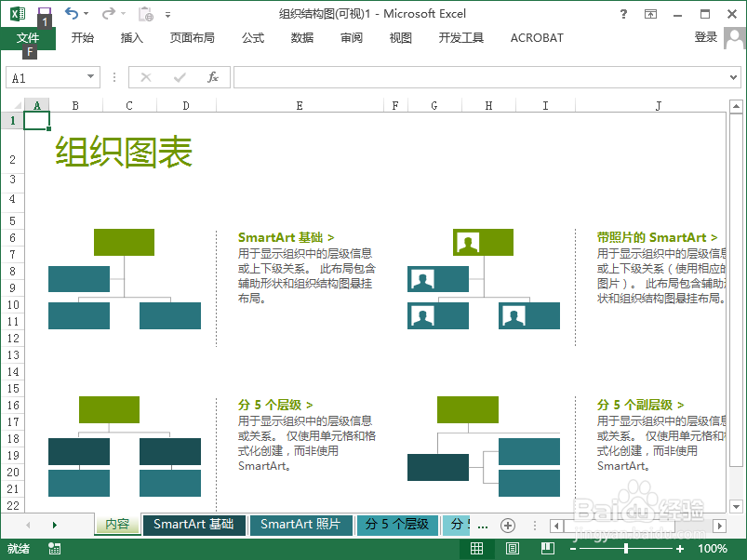
Task: Click the 分 5 个副层级 chart thumbnail
Action: [484, 447]
